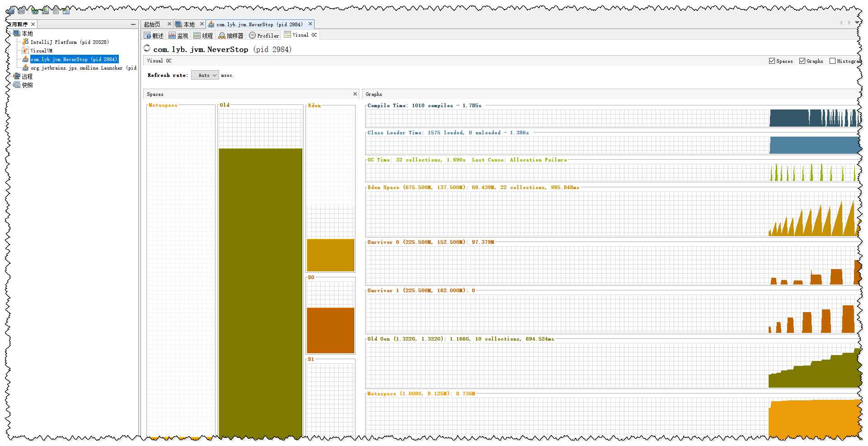Select the 本地 tree node

tap(27, 33)
